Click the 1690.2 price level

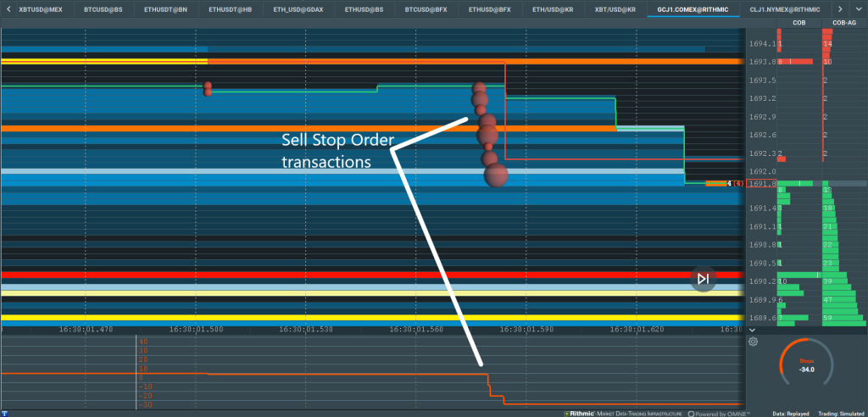761,281
